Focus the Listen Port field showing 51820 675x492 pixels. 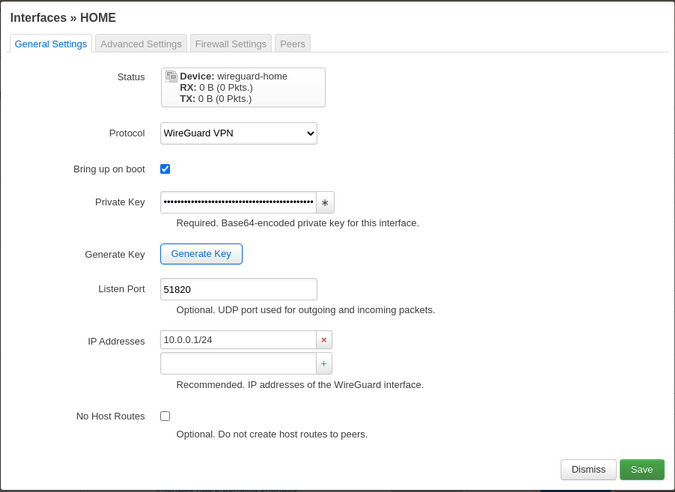click(x=238, y=289)
